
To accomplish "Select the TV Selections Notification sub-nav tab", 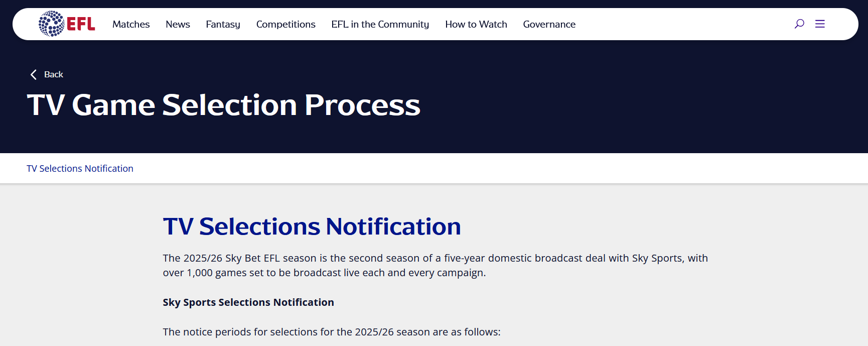I will 80,169.
